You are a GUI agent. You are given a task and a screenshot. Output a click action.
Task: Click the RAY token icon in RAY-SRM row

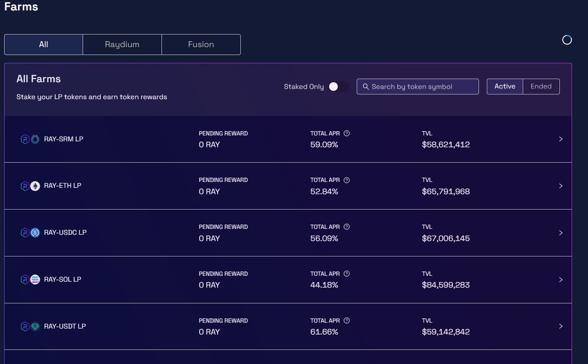(25, 139)
